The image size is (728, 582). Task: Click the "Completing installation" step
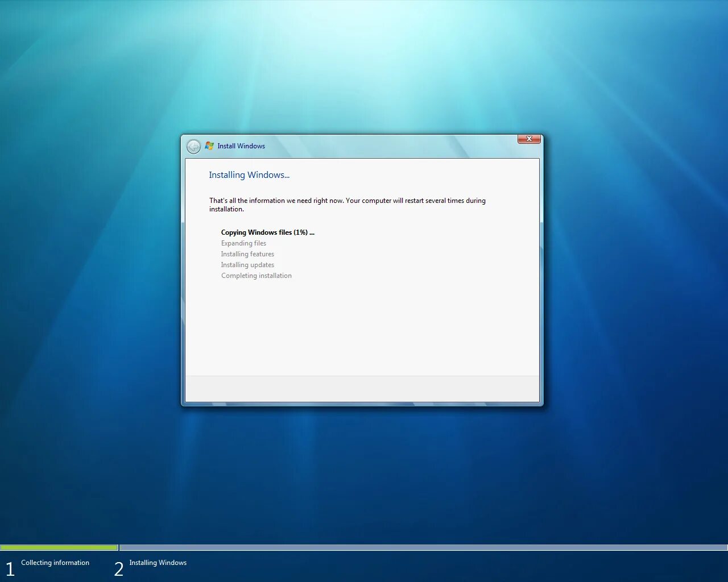pos(257,276)
